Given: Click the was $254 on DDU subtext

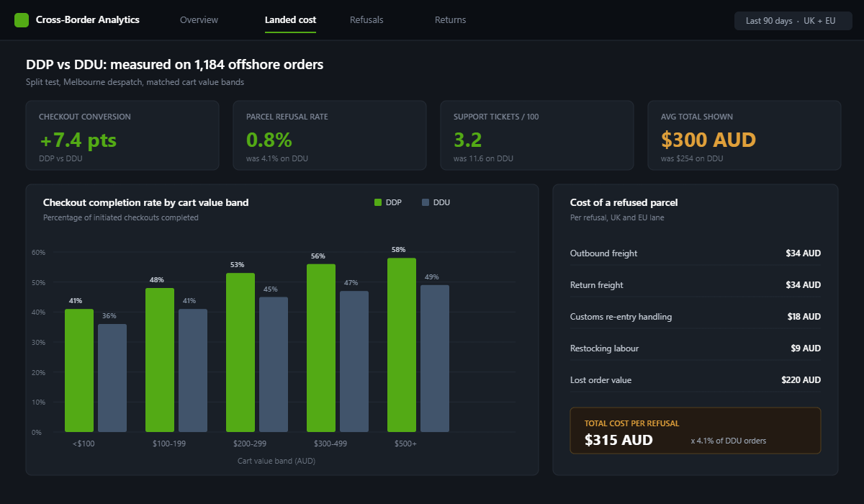Looking at the screenshot, I should point(692,158).
